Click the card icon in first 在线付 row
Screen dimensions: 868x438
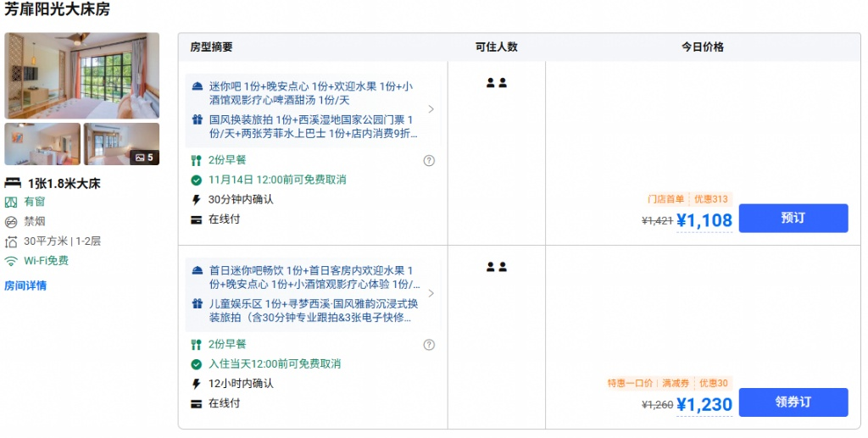pyautogui.click(x=196, y=219)
